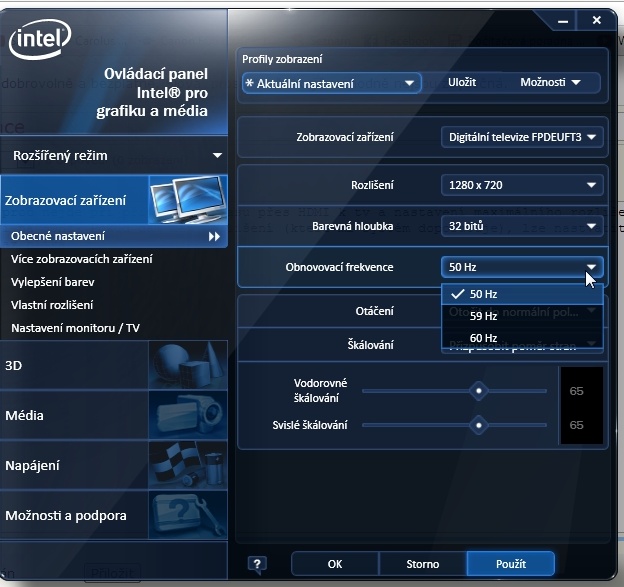This screenshot has width=624, height=587.
Task: Click the Barevná hloubka label
Action: pyautogui.click(x=353, y=226)
